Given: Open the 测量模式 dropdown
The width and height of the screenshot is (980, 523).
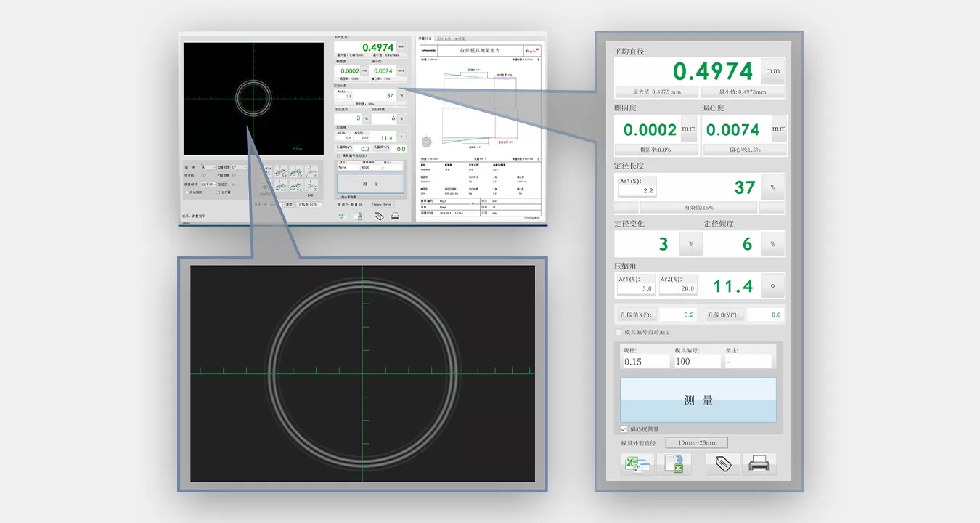Looking at the screenshot, I should [x=208, y=185].
